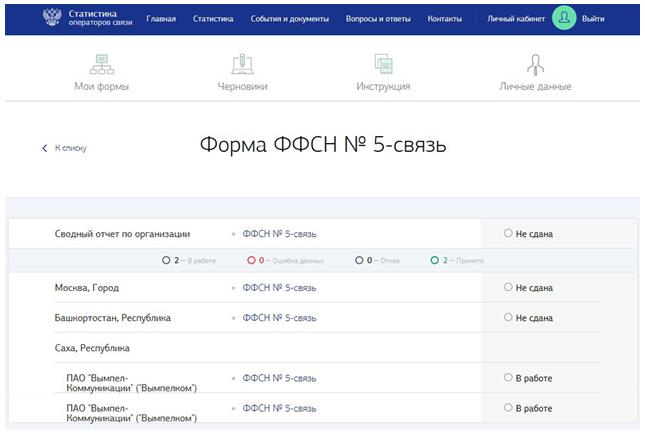
Task: Open ФФСН № 5-связь link for Москва
Action: tap(279, 288)
